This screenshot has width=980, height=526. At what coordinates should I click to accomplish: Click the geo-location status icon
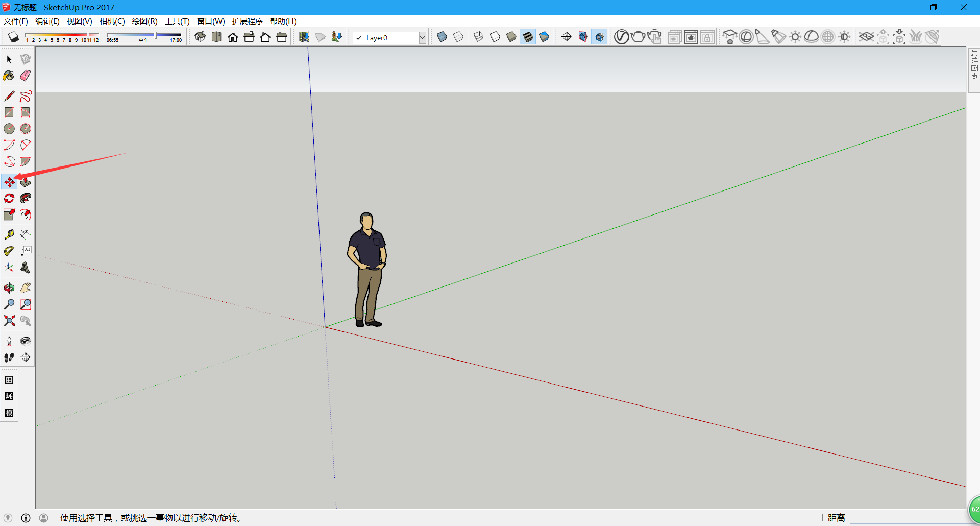pos(8,518)
